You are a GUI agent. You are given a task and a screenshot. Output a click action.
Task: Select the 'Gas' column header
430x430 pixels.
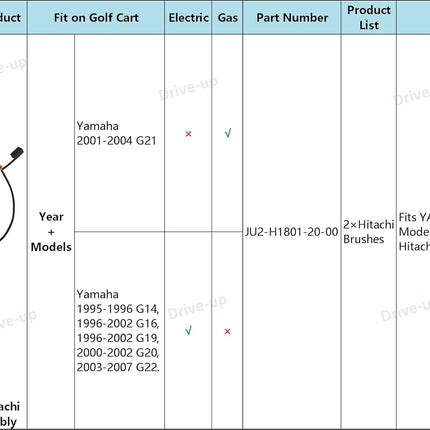[x=228, y=18]
